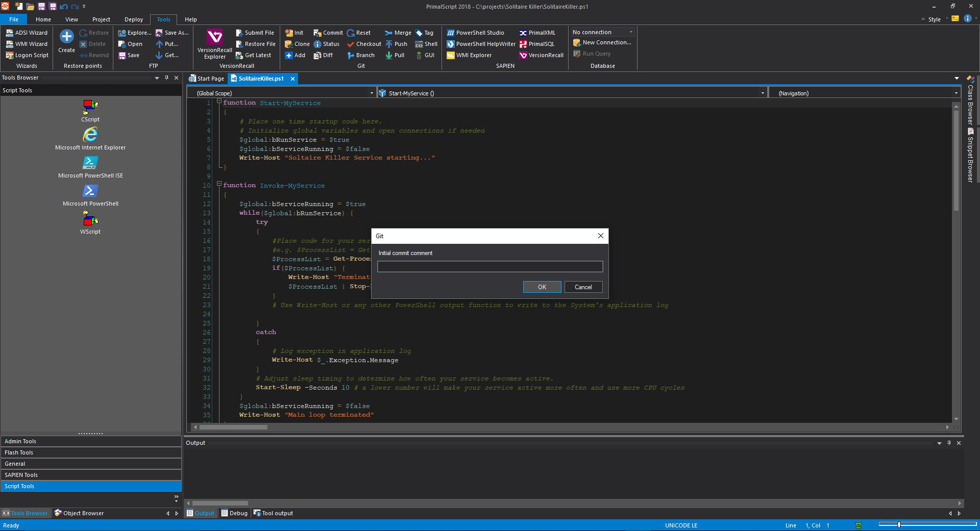This screenshot has height=531, width=980.
Task: Open Git Shell
Action: [x=426, y=44]
